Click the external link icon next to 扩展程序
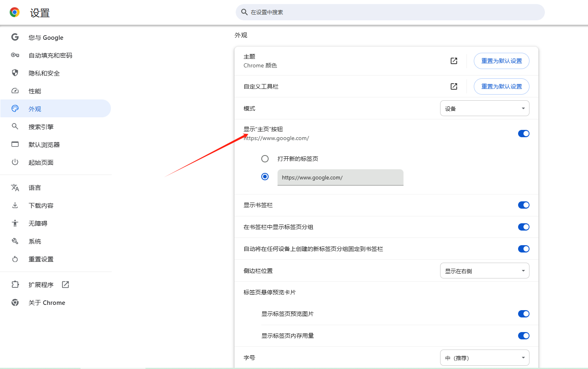Screen dimensions: 588x369 (x=65, y=285)
